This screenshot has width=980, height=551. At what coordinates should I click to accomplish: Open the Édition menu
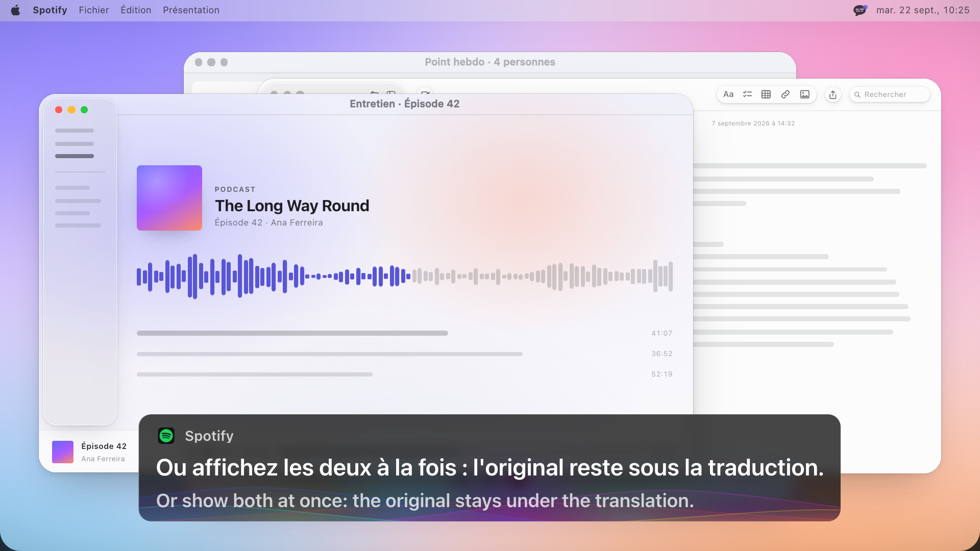pos(136,10)
